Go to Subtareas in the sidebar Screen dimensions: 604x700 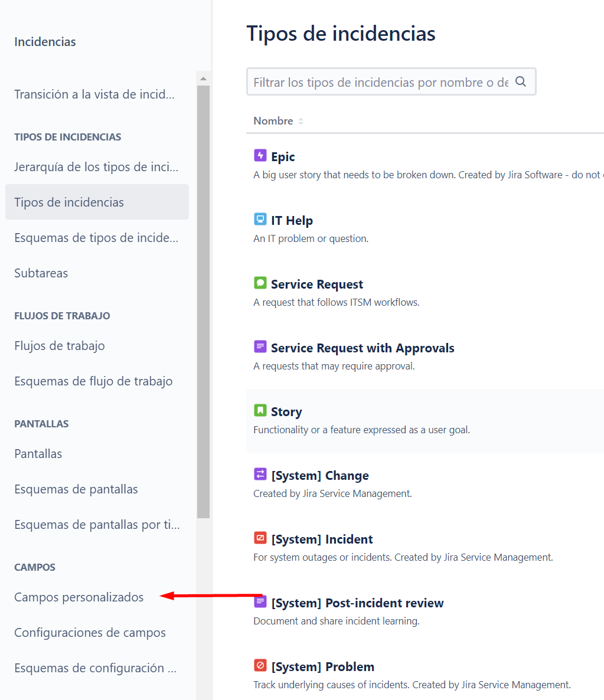pos(41,273)
